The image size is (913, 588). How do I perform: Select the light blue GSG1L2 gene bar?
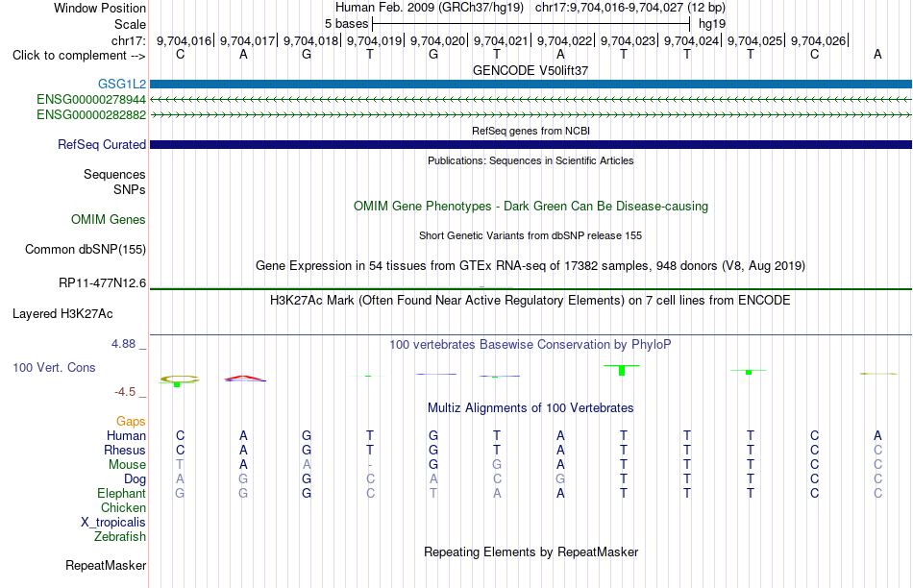coord(531,84)
